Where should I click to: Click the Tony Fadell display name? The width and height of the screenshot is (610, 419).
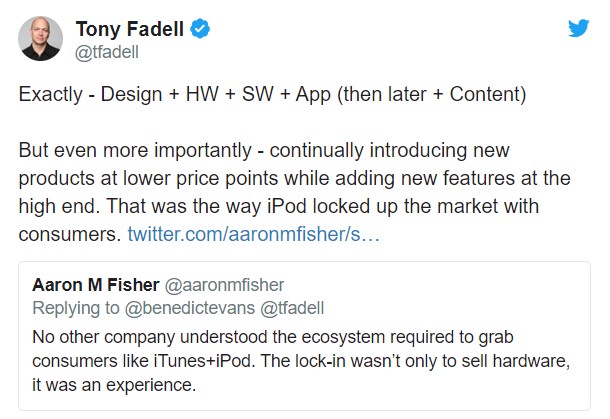tap(131, 30)
